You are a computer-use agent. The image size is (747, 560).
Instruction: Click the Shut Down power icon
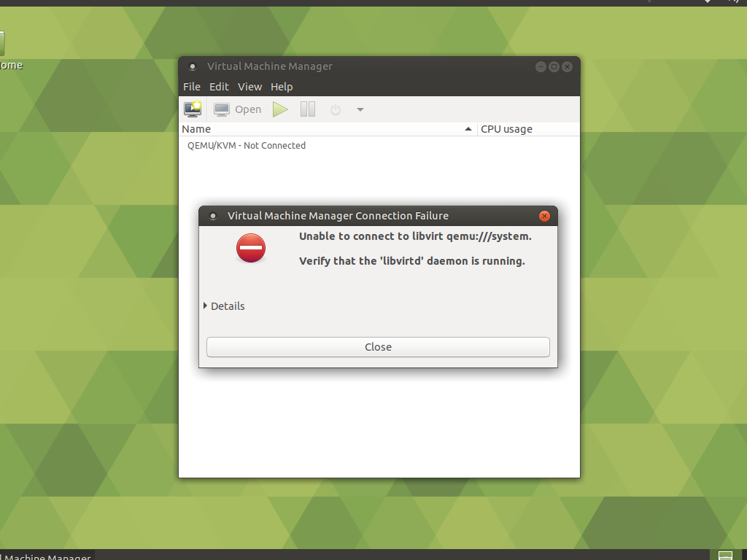334,109
